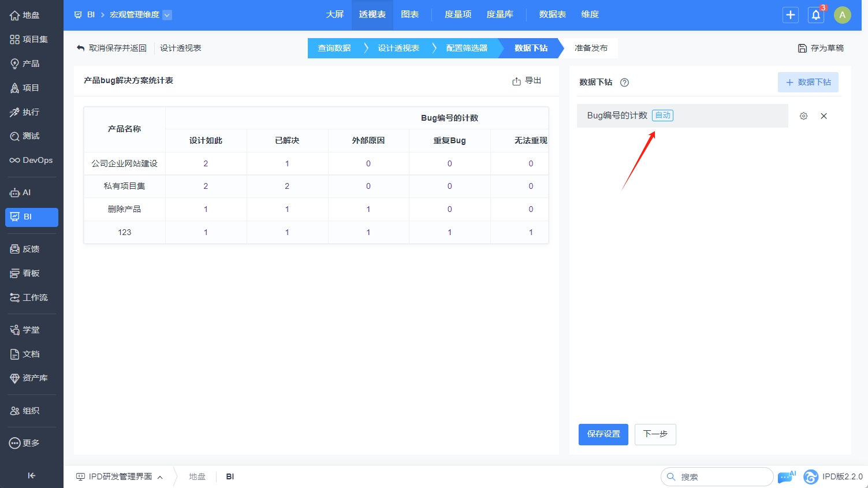Viewport: 868px width, 488px height.
Task: Add new 数据下钻 with plus button
Action: pos(808,83)
